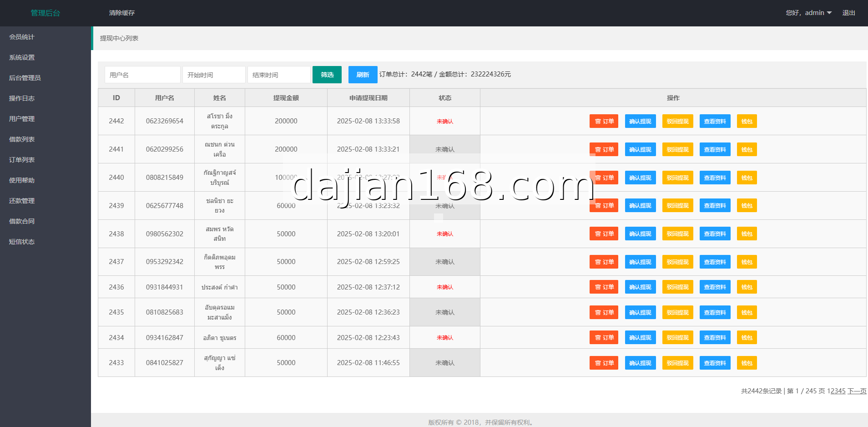Screen dimensions: 868x427
Task: Select username cell 0980562302
Action: [165, 234]
